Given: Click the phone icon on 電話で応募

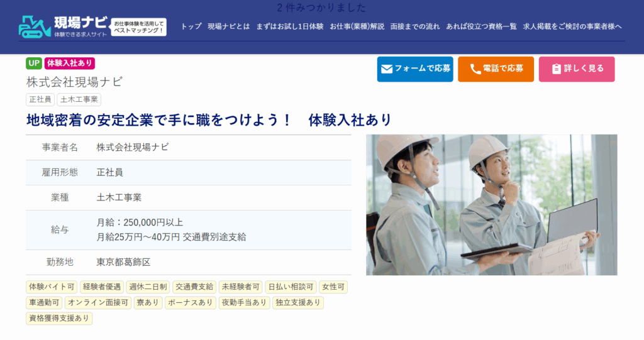Looking at the screenshot, I should [475, 69].
